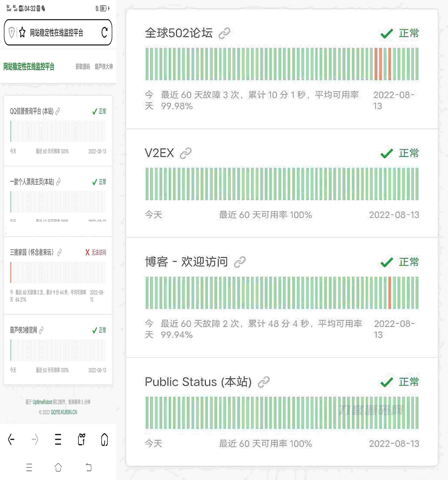Image resolution: width=448 pixels, height=480 pixels.
Task: Click the reload icon in address bar
Action: 104,32
